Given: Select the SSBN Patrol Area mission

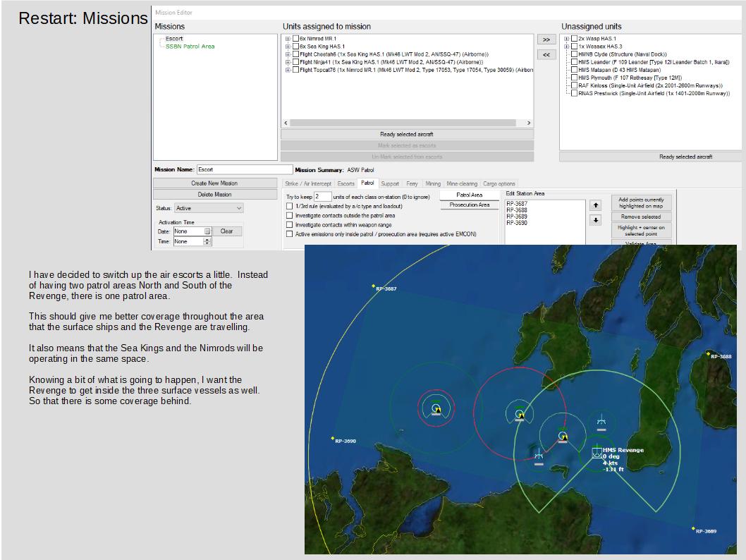Looking at the screenshot, I should click(x=190, y=47).
